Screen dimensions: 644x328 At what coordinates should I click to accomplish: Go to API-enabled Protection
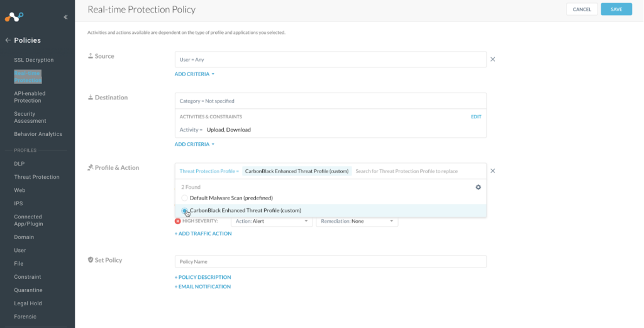30,97
